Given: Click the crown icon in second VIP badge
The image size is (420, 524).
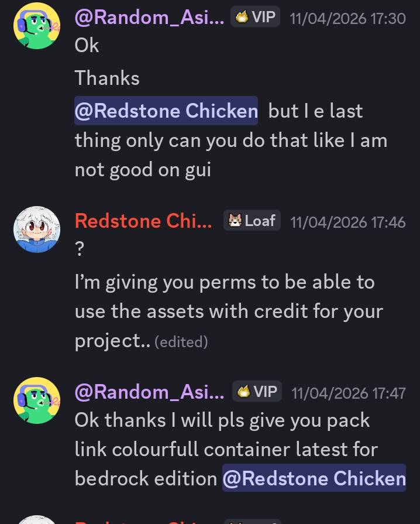Looking at the screenshot, I should coord(243,391).
